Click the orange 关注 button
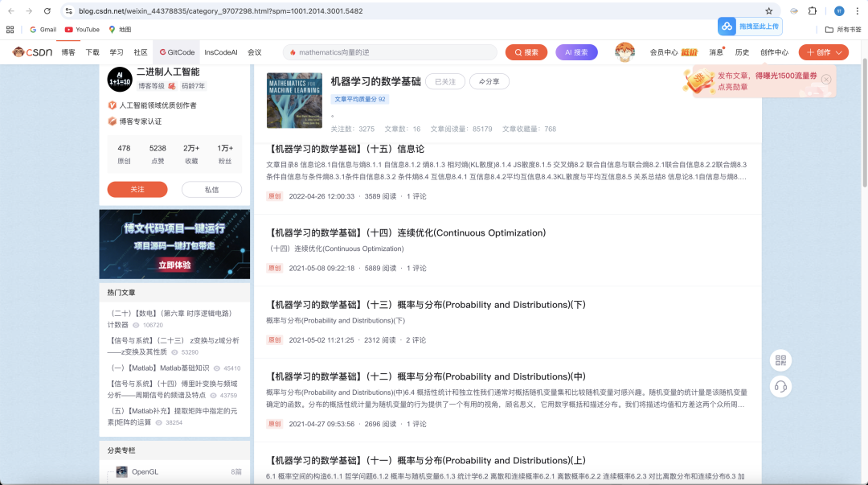Viewport: 868px width, 485px height. click(137, 189)
